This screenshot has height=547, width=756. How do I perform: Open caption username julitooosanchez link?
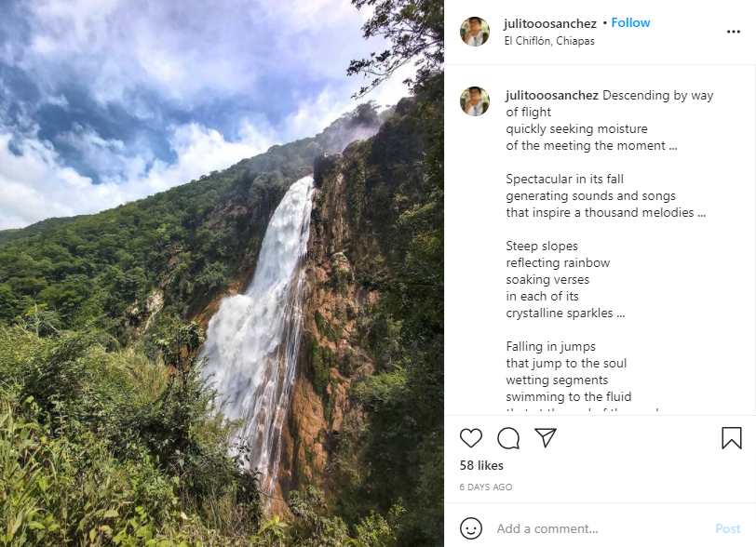552,96
